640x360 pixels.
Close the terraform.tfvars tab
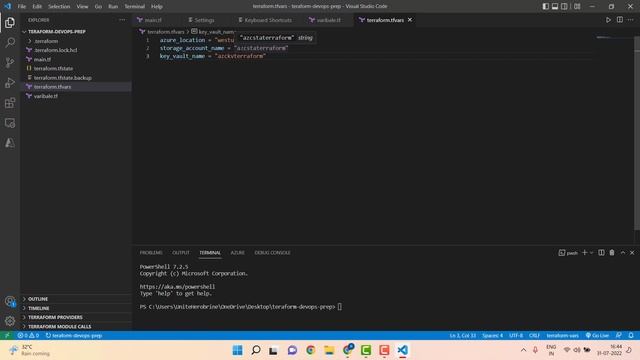(x=410, y=20)
